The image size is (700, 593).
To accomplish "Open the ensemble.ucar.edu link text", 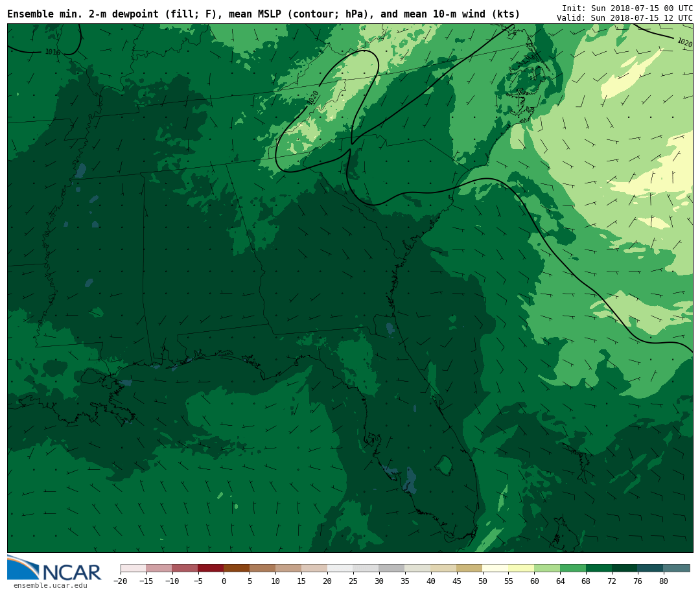I will click(x=50, y=586).
